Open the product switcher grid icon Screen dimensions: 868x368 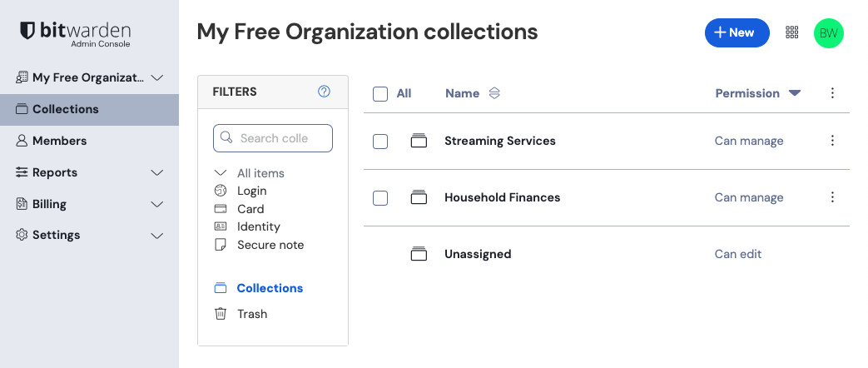(791, 32)
